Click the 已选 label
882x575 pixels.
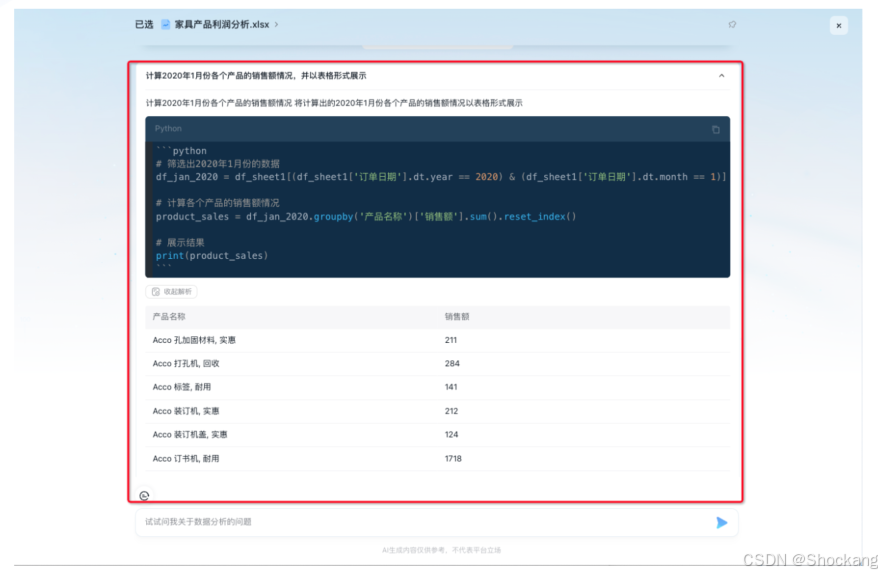coord(144,24)
